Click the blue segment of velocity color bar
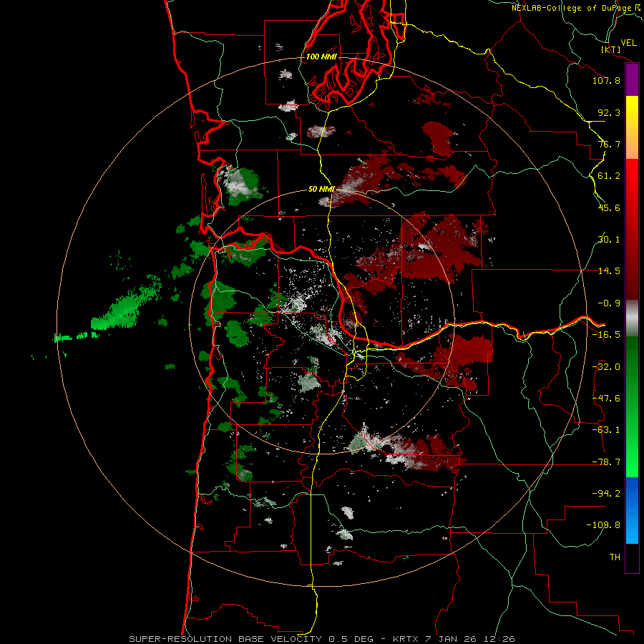The height and width of the screenshot is (644, 644). tap(632, 510)
